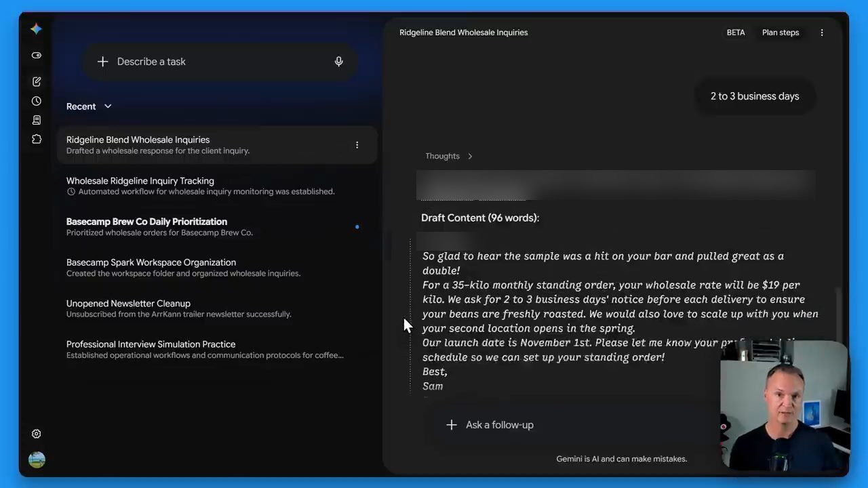This screenshot has height=488, width=868.
Task: Open the history clock icon in sidebar
Action: point(37,101)
